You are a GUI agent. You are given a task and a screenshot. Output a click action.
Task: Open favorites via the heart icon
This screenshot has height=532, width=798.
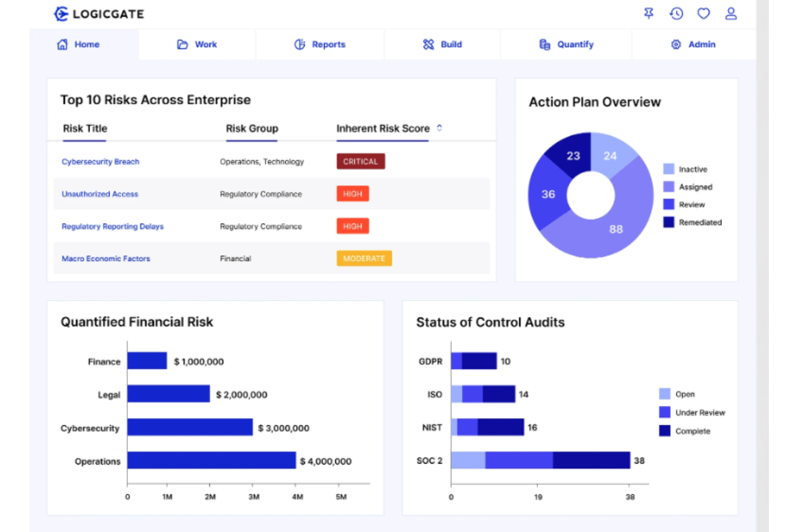pos(704,13)
